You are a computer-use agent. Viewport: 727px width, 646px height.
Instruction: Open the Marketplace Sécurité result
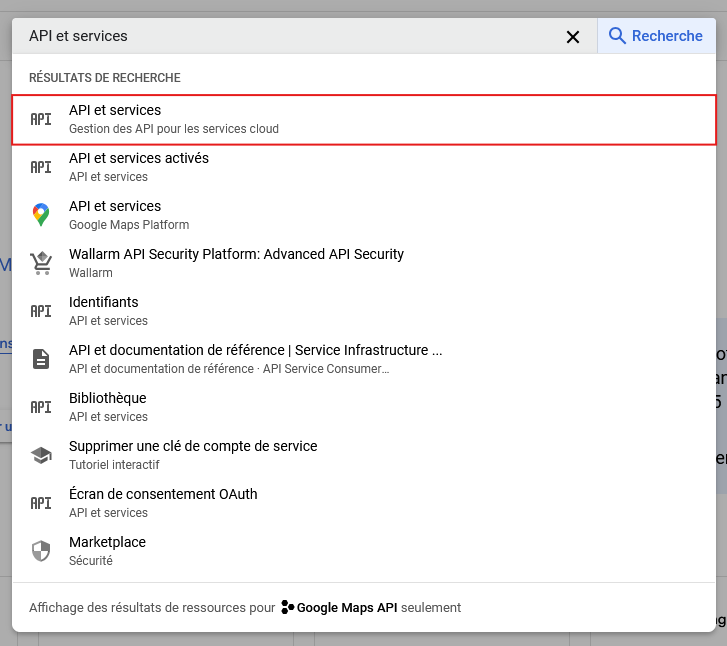[x=364, y=551]
